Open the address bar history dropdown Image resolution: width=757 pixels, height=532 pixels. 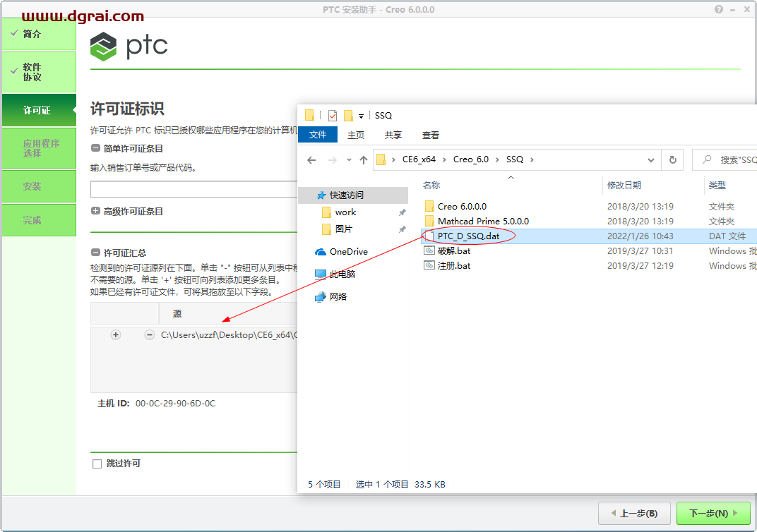click(x=651, y=160)
